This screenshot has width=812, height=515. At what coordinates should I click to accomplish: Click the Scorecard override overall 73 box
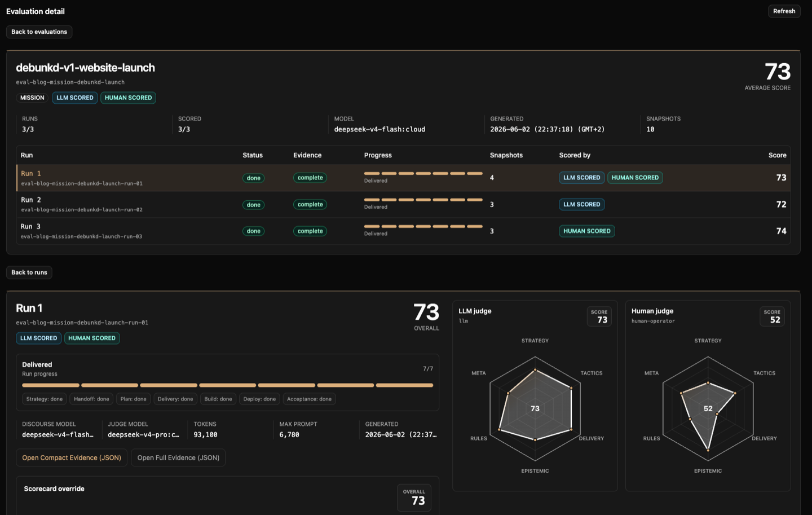tap(414, 498)
